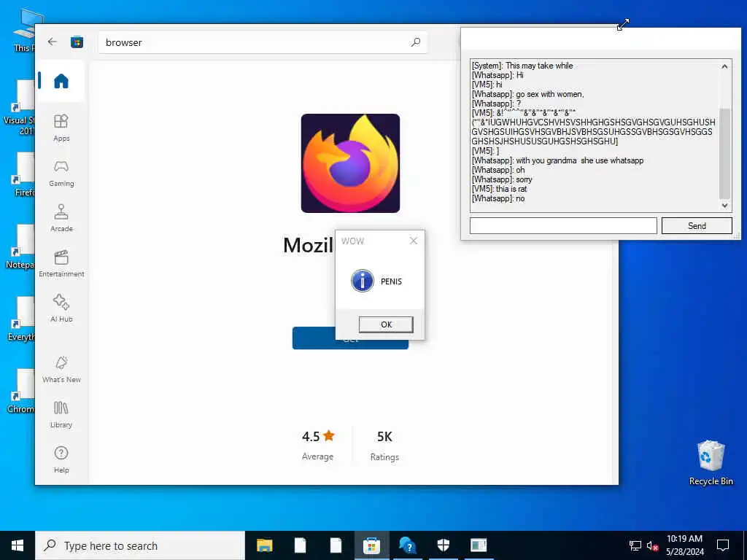Open Arcade section in Store sidebar

coord(61,219)
